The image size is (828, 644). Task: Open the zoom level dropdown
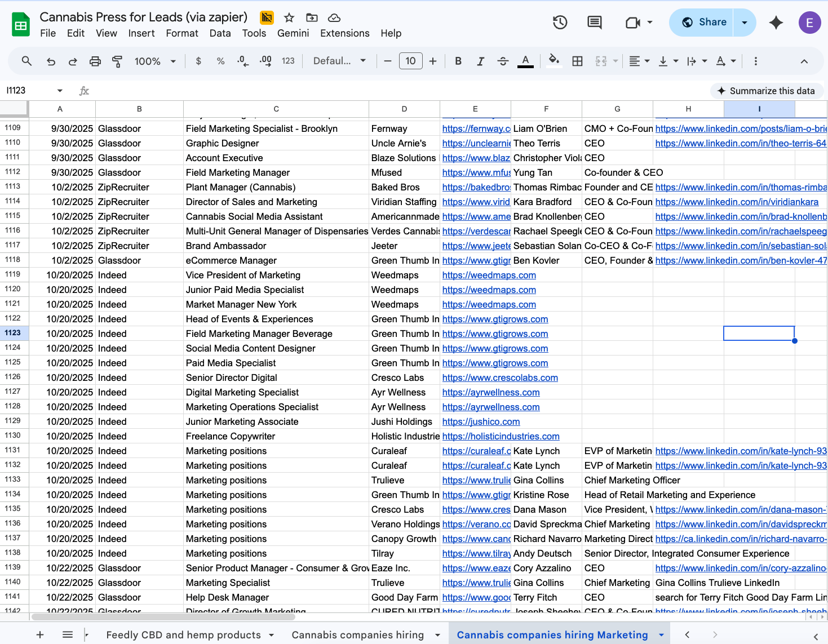click(155, 61)
